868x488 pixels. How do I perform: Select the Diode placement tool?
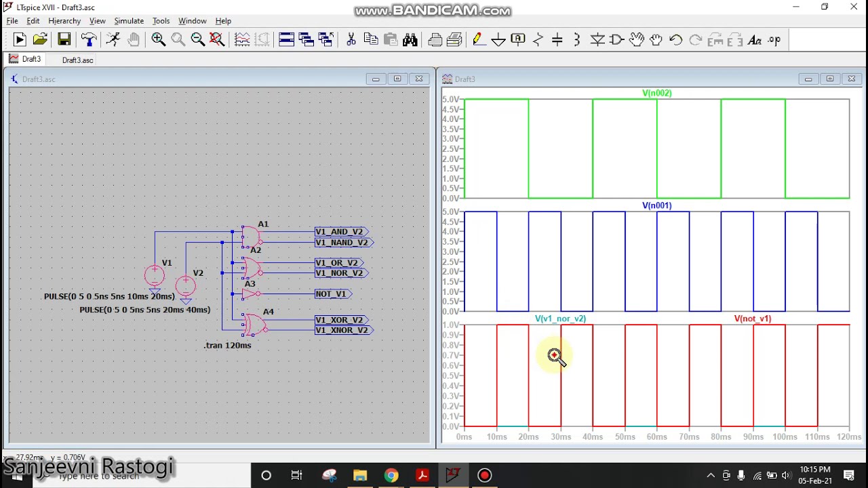(597, 40)
